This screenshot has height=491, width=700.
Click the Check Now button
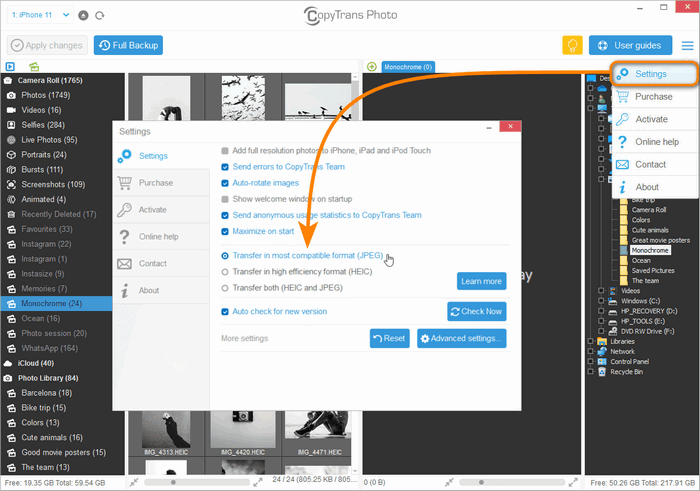(x=476, y=311)
